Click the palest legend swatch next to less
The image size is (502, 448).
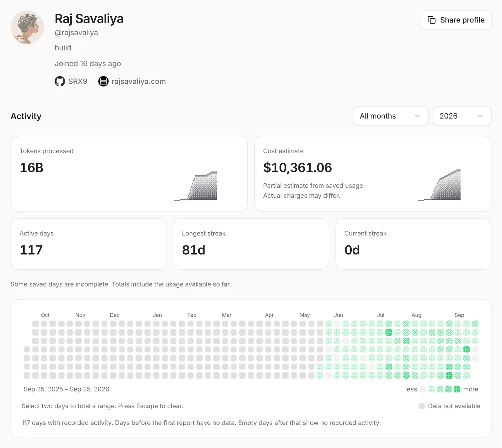point(423,389)
